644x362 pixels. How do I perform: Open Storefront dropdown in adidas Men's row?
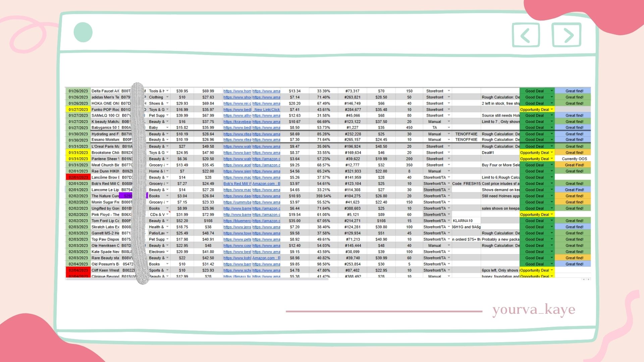point(449,97)
